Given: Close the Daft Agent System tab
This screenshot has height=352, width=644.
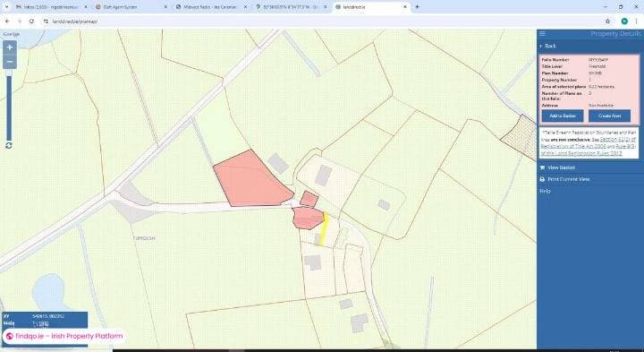Looking at the screenshot, I should coord(165,7).
